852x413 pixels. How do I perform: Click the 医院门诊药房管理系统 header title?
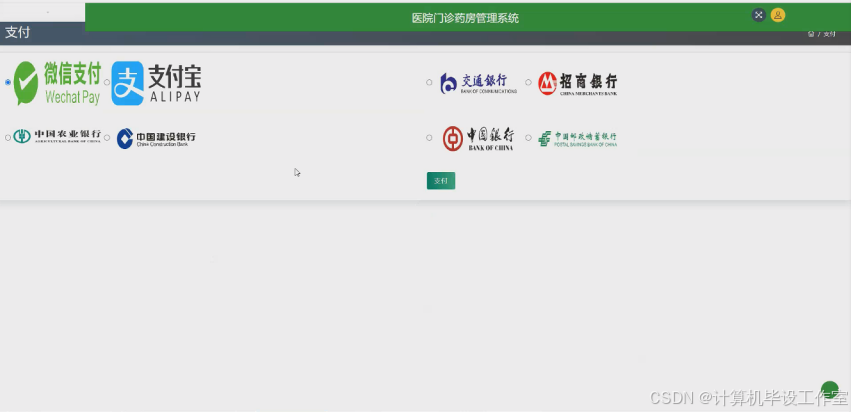click(x=465, y=18)
